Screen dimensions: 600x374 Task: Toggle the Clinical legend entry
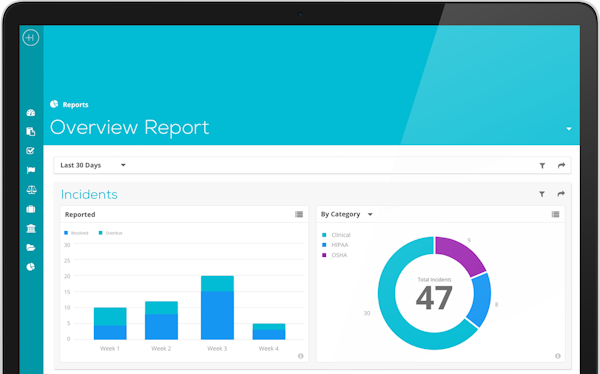[x=336, y=235]
